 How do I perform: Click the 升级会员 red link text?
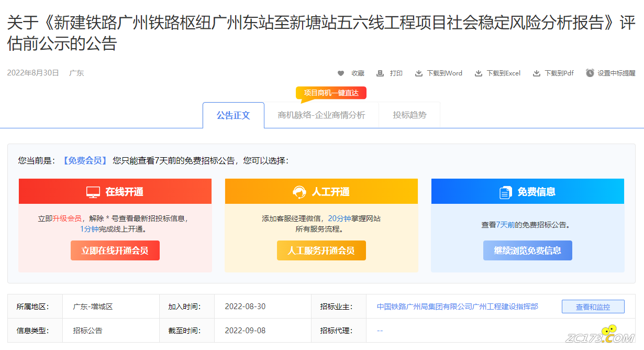pos(66,218)
